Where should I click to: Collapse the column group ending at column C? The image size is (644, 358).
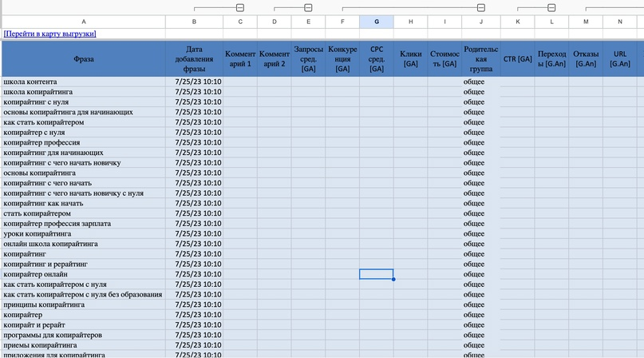[x=239, y=7]
